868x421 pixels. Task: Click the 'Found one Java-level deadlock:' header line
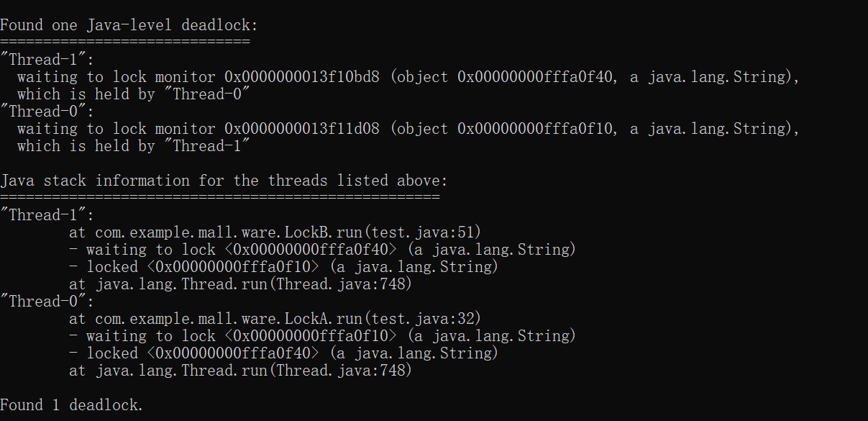[129, 25]
